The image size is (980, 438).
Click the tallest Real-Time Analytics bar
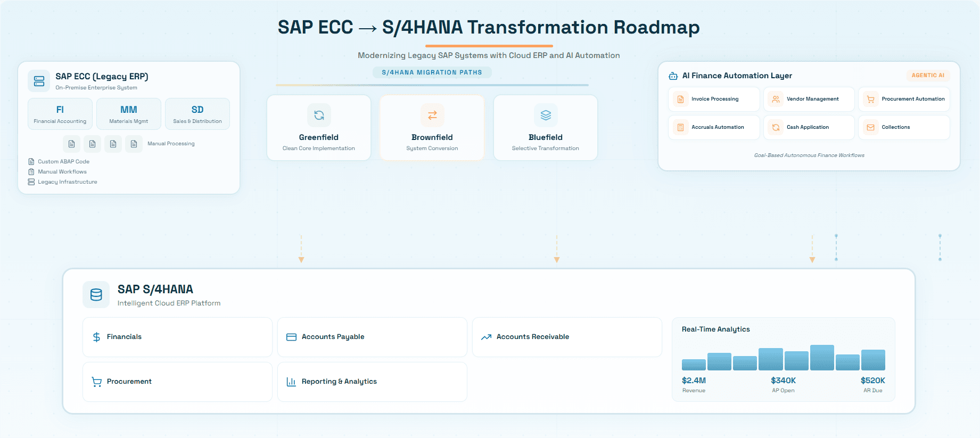[822, 358]
